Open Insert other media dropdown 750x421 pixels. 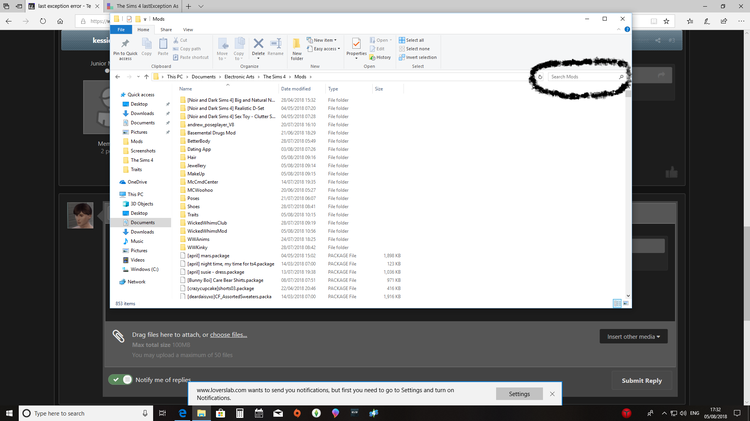[x=633, y=336]
